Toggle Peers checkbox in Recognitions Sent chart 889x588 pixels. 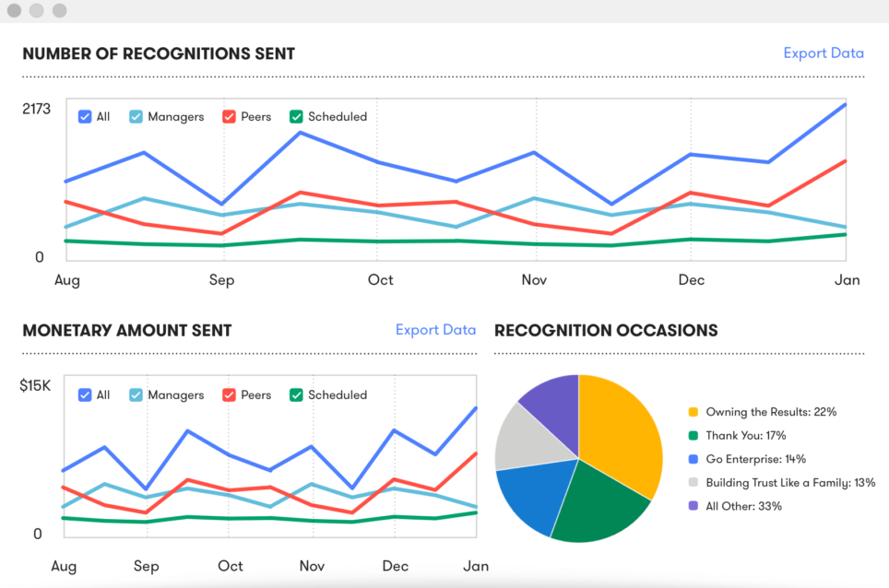pos(229,117)
